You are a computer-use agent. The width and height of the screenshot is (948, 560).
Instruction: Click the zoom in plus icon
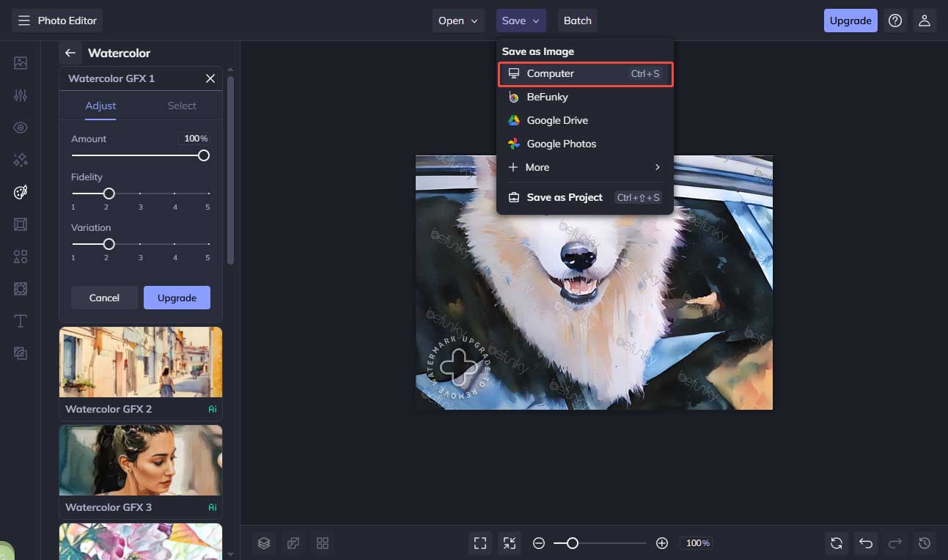click(x=662, y=543)
